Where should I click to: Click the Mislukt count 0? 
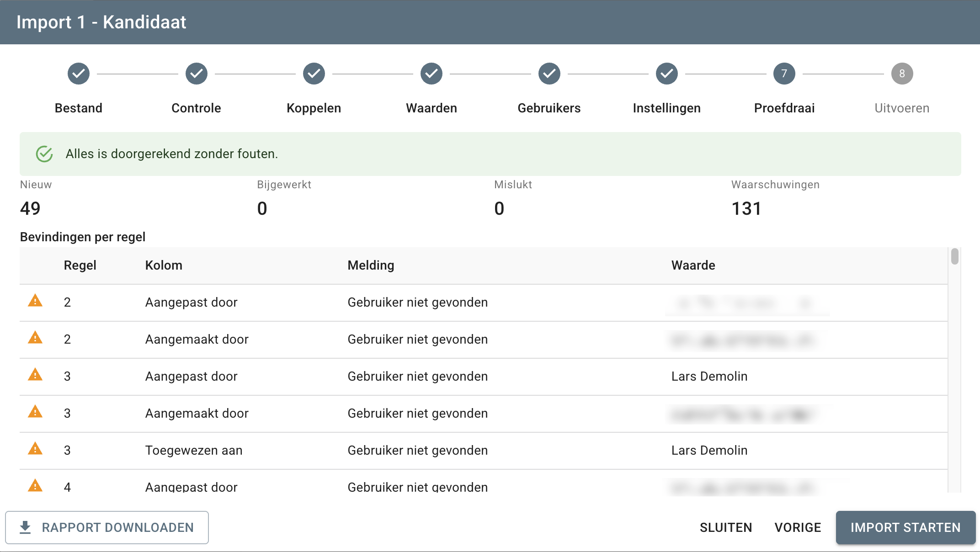[x=499, y=208]
